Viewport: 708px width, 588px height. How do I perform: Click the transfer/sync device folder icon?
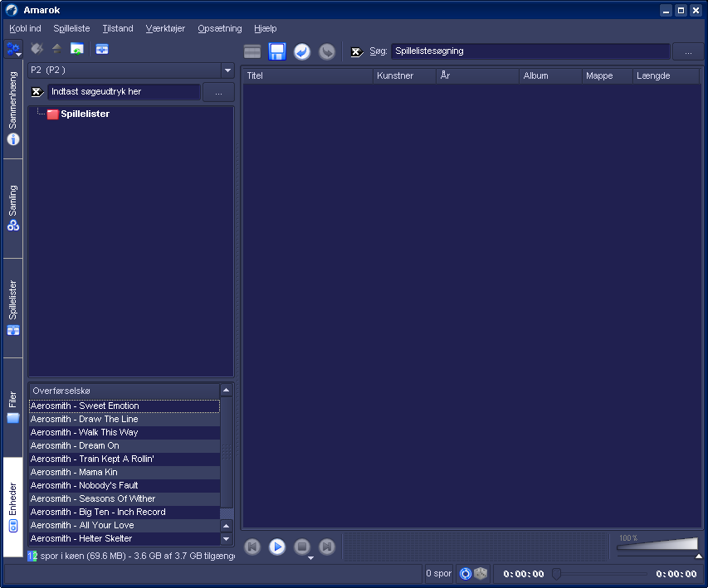click(77, 49)
